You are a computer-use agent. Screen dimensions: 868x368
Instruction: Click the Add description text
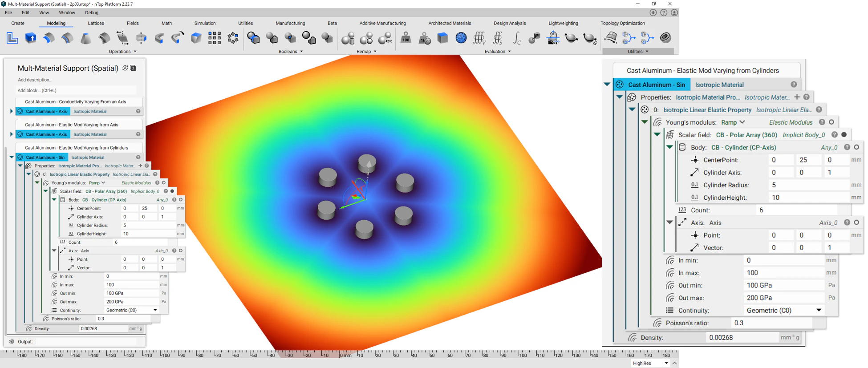(35, 80)
